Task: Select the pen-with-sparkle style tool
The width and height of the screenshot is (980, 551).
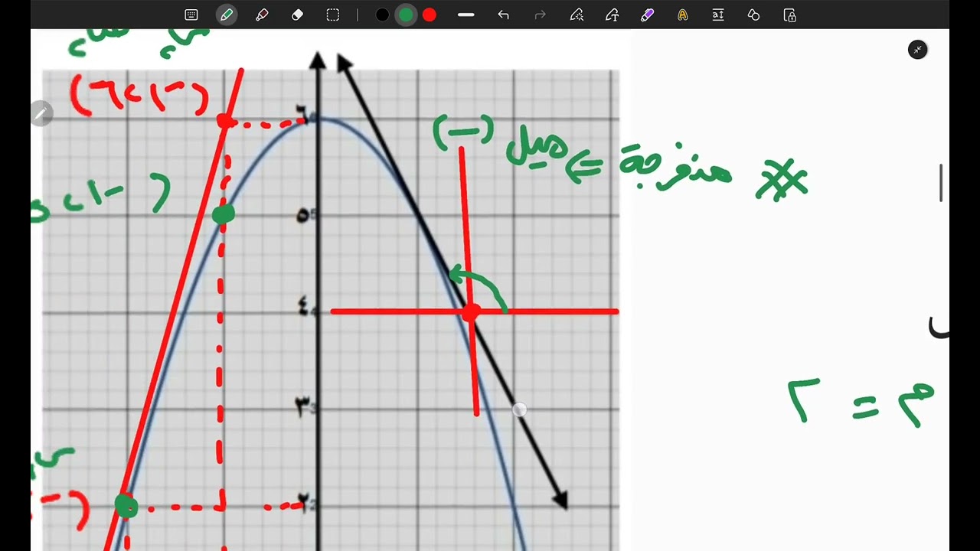Action: click(577, 15)
